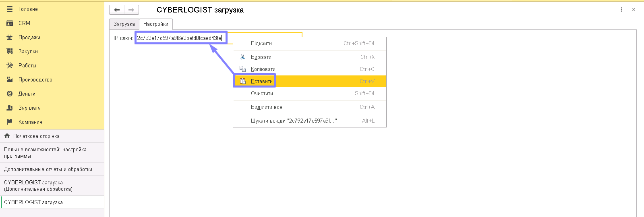Go forward with the right arrow button
Viewport: 644px width, 217px height.
(131, 10)
